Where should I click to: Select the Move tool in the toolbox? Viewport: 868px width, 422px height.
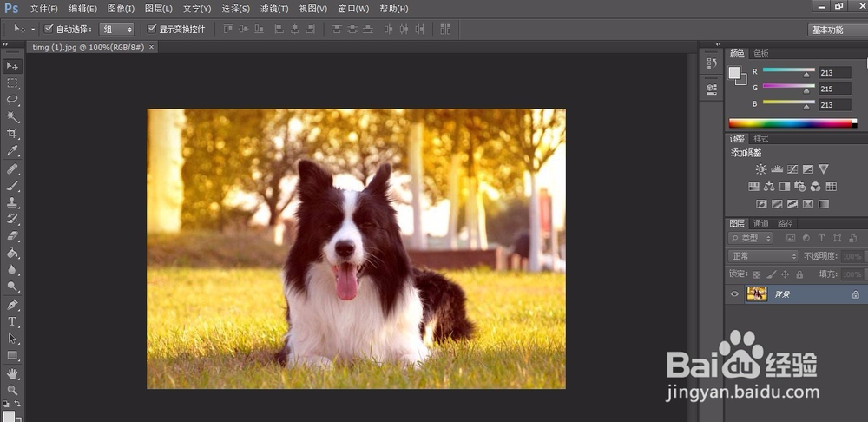pos(12,66)
